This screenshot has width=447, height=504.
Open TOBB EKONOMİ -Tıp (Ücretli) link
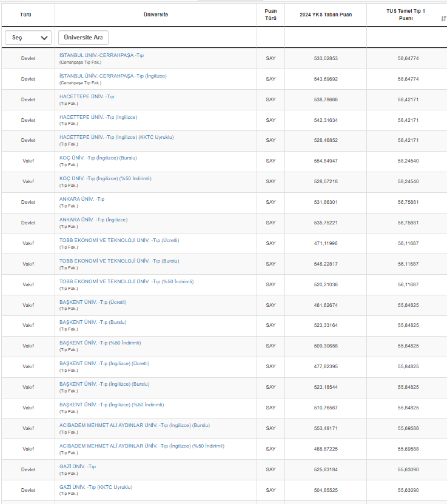[x=119, y=240]
